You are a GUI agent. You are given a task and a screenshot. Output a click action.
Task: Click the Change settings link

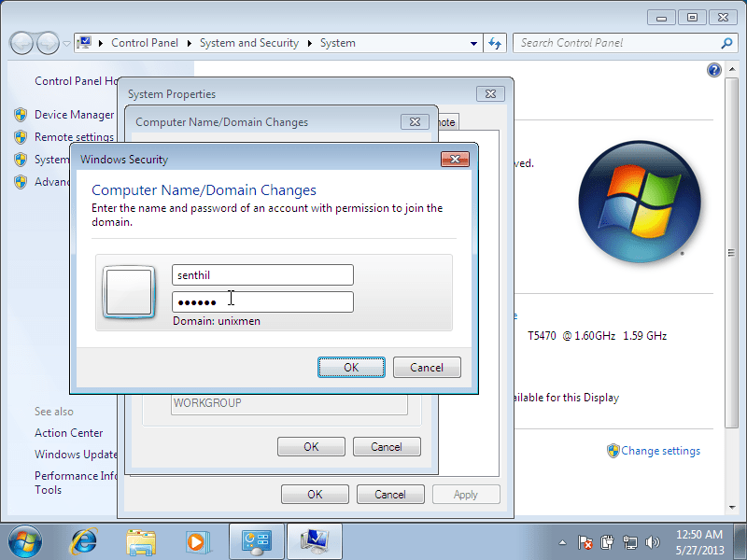click(x=659, y=451)
